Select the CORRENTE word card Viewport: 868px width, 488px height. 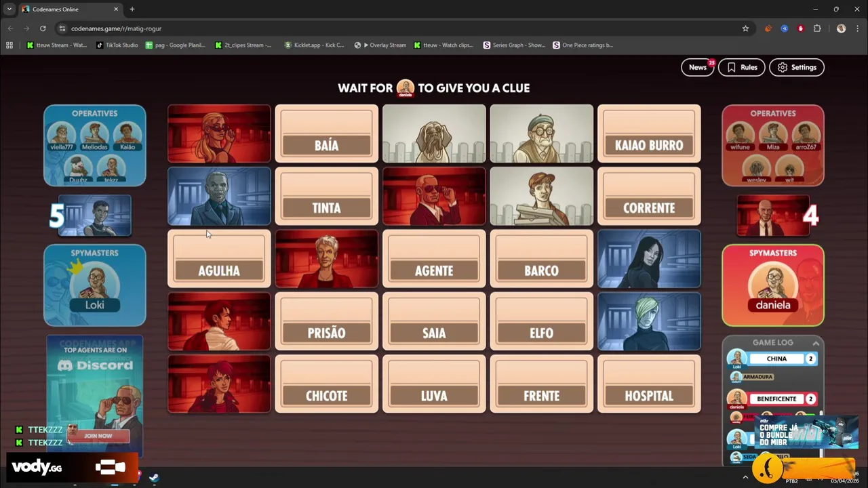(649, 196)
